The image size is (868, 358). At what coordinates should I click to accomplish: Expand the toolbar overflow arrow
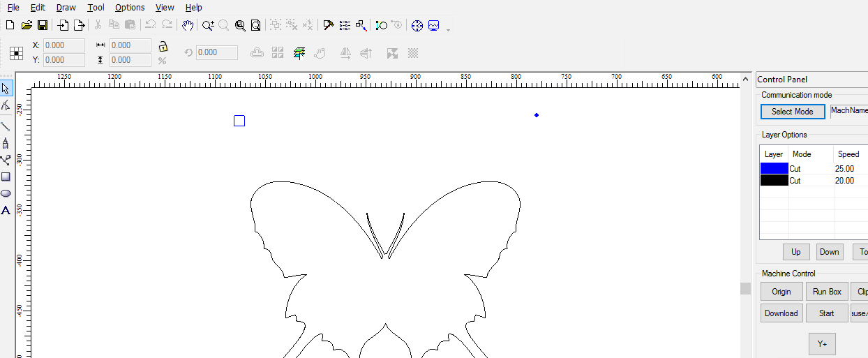pos(448,29)
